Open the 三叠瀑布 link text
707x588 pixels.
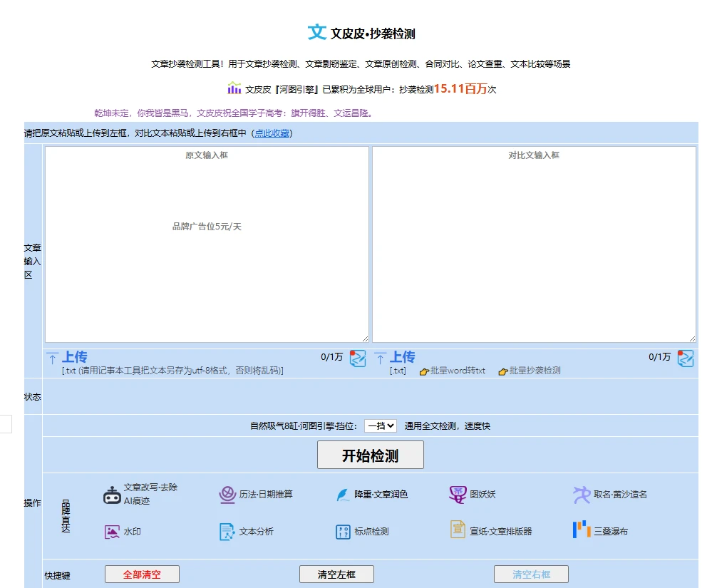(611, 532)
